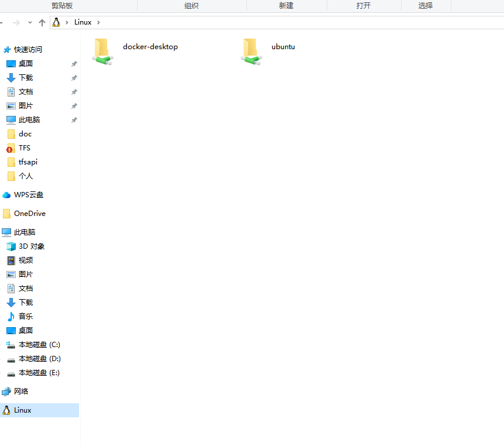
Task: Click the 组织 ribbon group label
Action: click(x=191, y=5)
